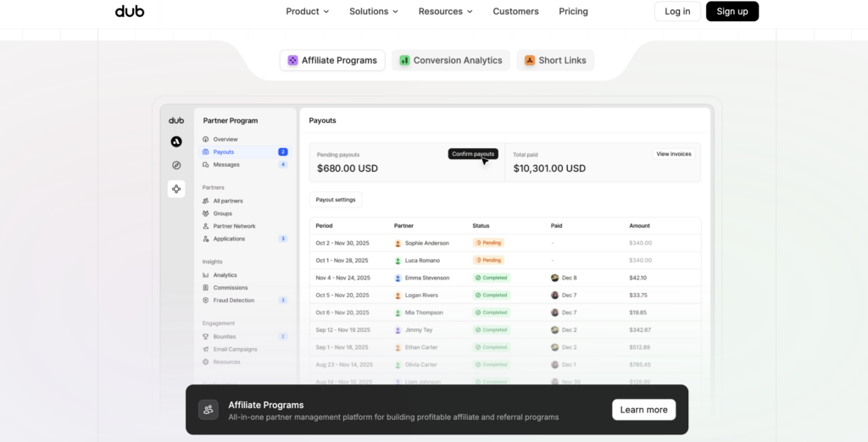The width and height of the screenshot is (868, 442).
Task: Click the Analytics bar chart icon
Action: tap(205, 275)
